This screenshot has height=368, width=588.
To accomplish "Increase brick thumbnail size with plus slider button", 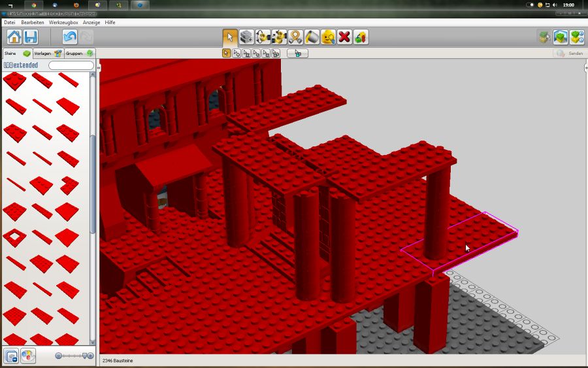I will click(91, 356).
